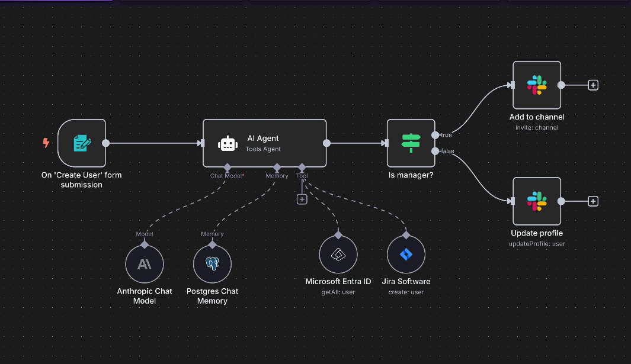Click the plus button after Update profile
The height and width of the screenshot is (364, 631).
tap(593, 201)
